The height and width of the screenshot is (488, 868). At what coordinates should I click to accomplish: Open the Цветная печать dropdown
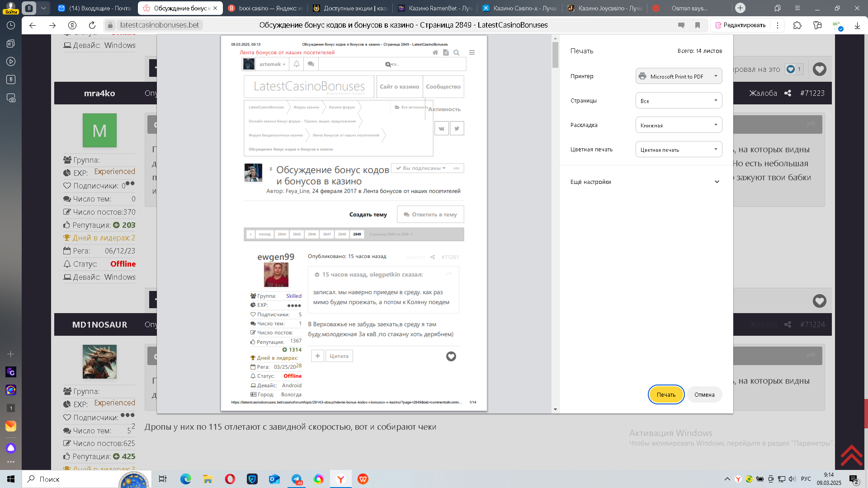click(x=679, y=150)
